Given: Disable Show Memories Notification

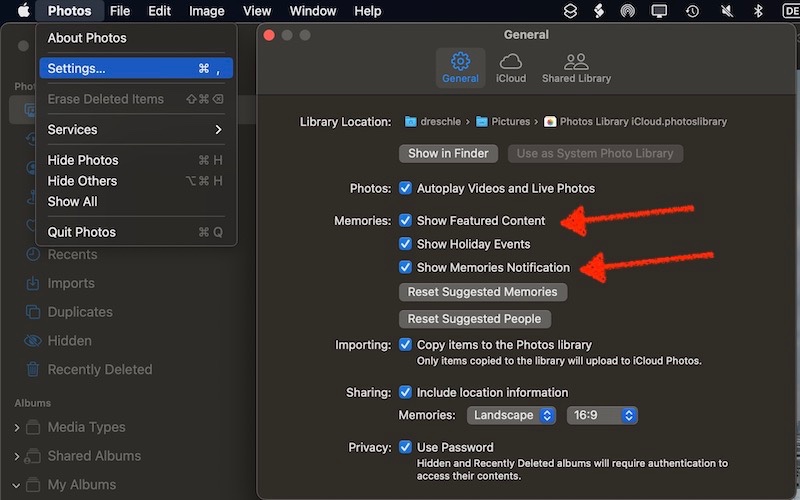Looking at the screenshot, I should tap(405, 267).
